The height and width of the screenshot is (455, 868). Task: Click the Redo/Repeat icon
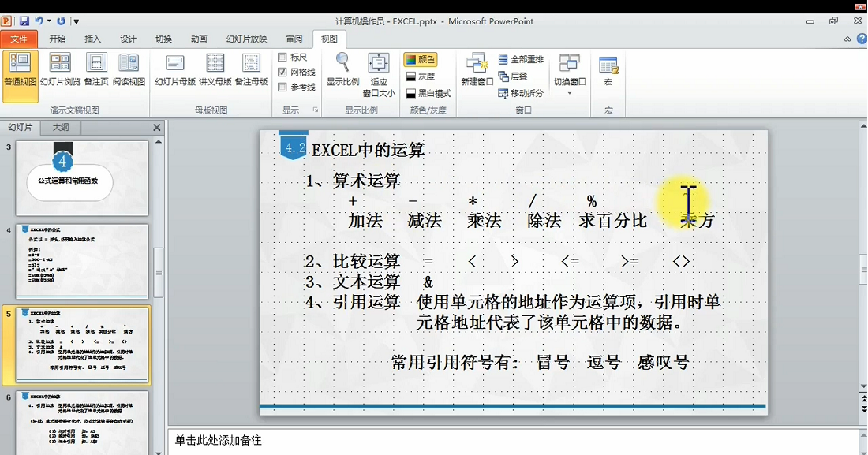[61, 21]
